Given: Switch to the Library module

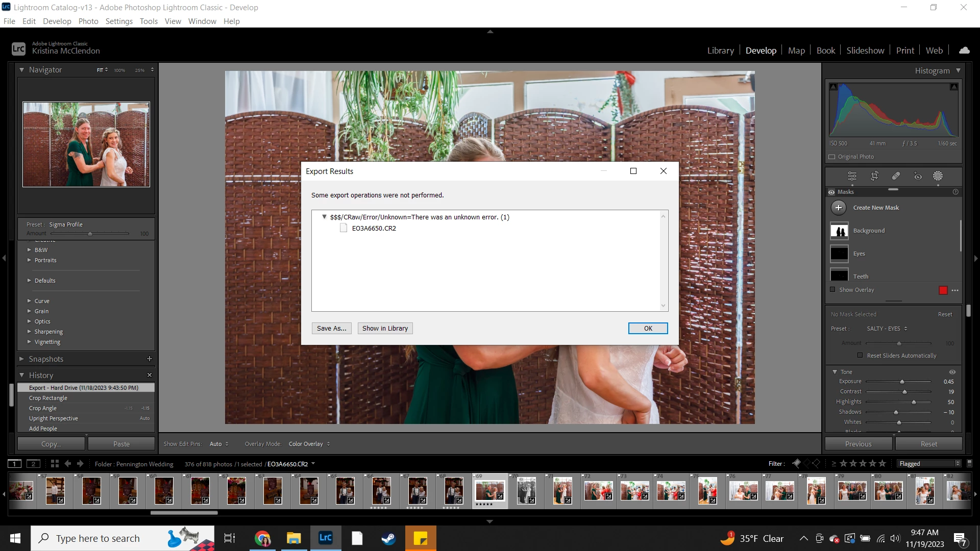Looking at the screenshot, I should 720,51.
